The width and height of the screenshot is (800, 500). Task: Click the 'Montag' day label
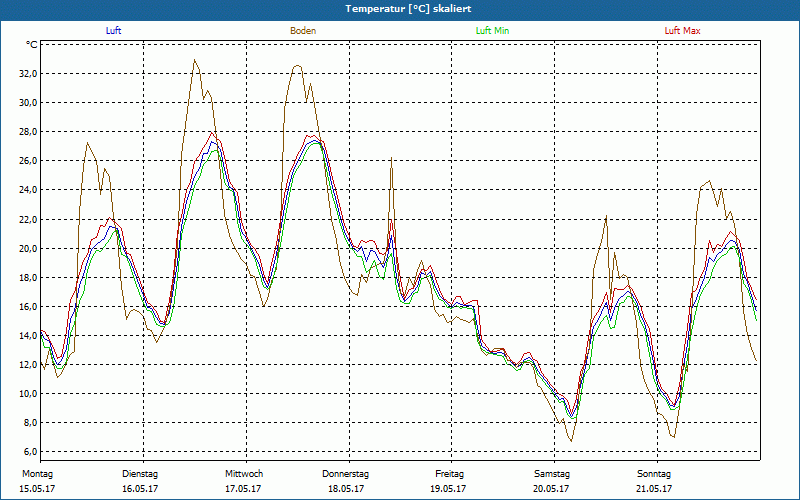pyautogui.click(x=37, y=474)
